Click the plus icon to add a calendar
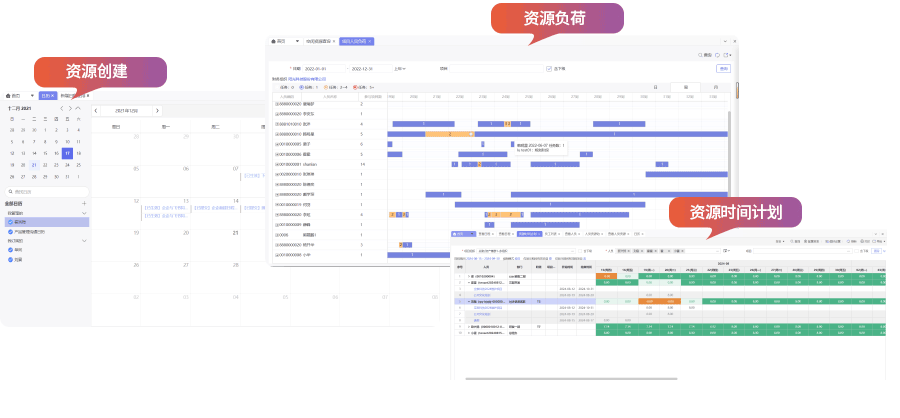This screenshot has width=900, height=418. point(84,203)
